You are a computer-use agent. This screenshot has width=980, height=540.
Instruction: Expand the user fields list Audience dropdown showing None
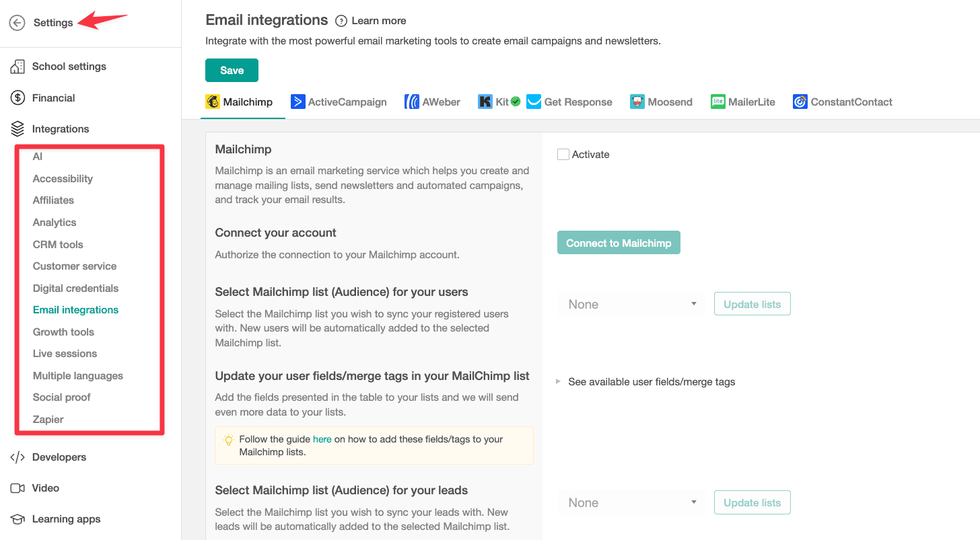click(630, 303)
